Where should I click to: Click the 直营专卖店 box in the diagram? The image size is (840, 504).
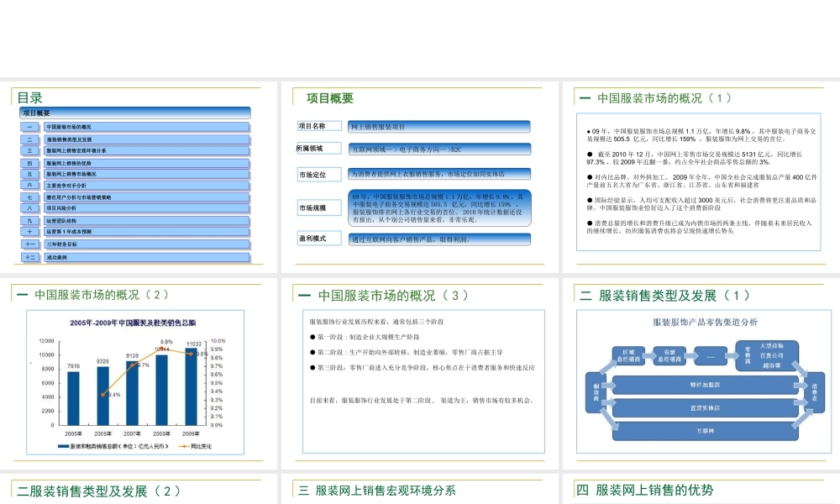tap(705, 406)
